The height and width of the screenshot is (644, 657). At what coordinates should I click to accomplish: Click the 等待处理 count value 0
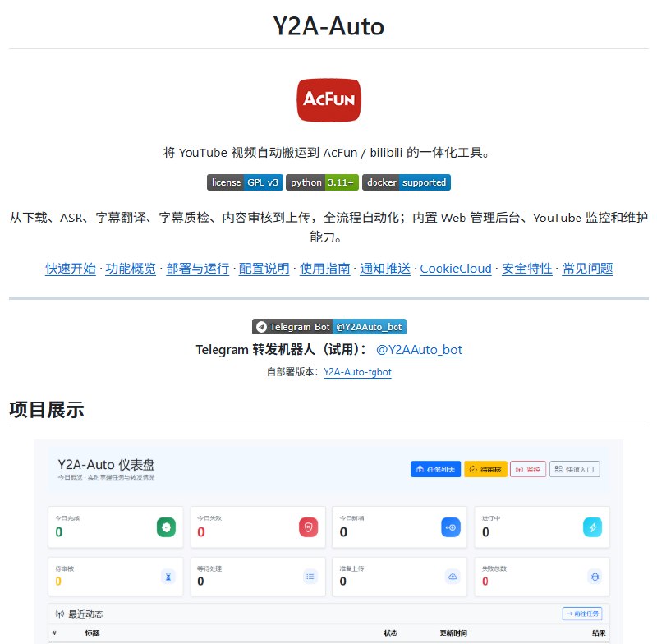point(200,582)
